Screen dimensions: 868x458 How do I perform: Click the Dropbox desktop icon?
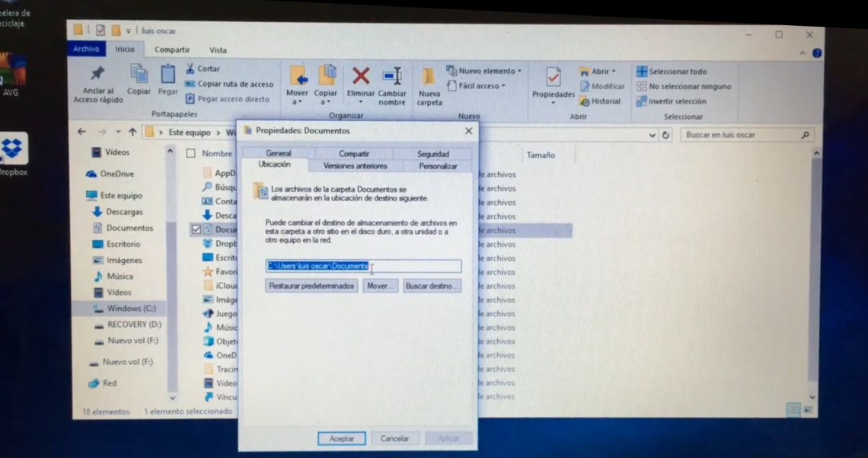[x=12, y=149]
